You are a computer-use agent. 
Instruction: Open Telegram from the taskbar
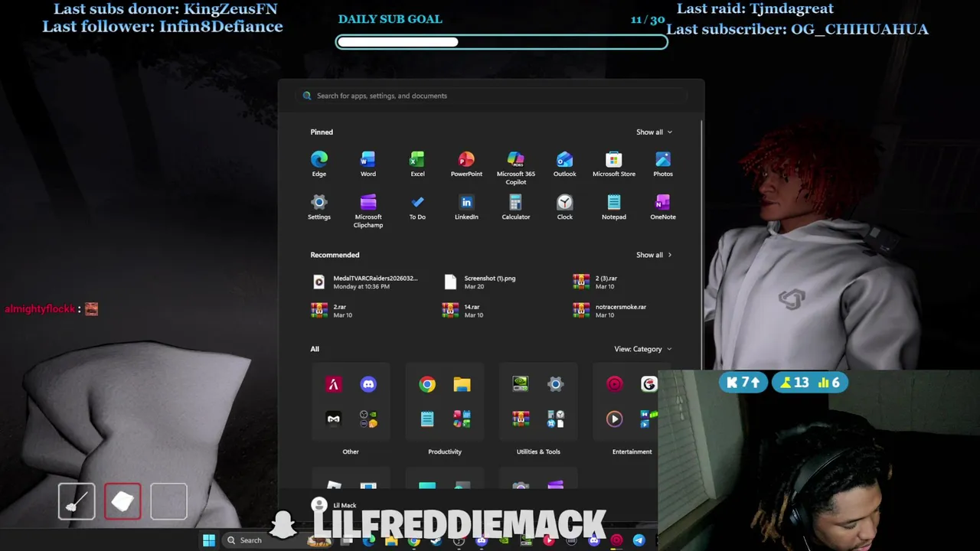coord(639,540)
